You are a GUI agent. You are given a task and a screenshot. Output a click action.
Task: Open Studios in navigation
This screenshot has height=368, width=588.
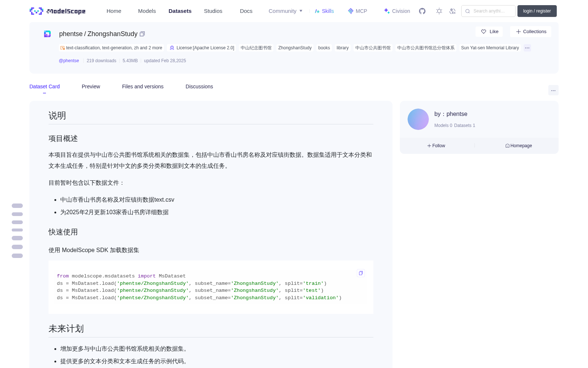pos(213,11)
